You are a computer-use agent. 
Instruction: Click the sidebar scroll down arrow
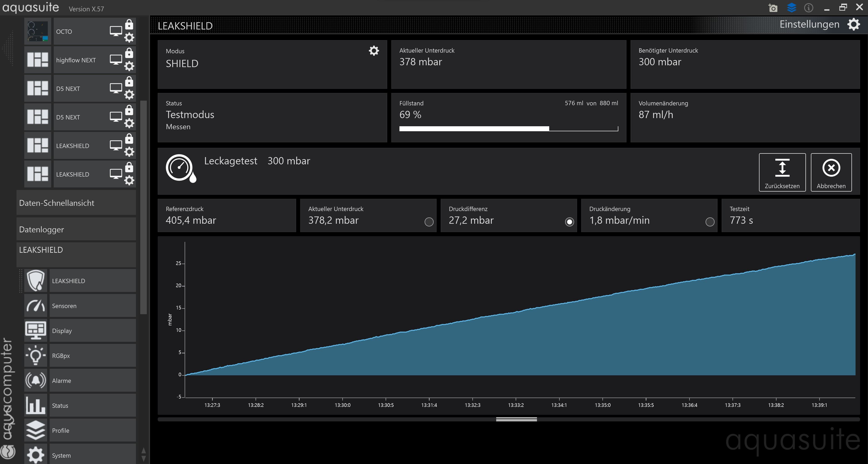[144, 459]
